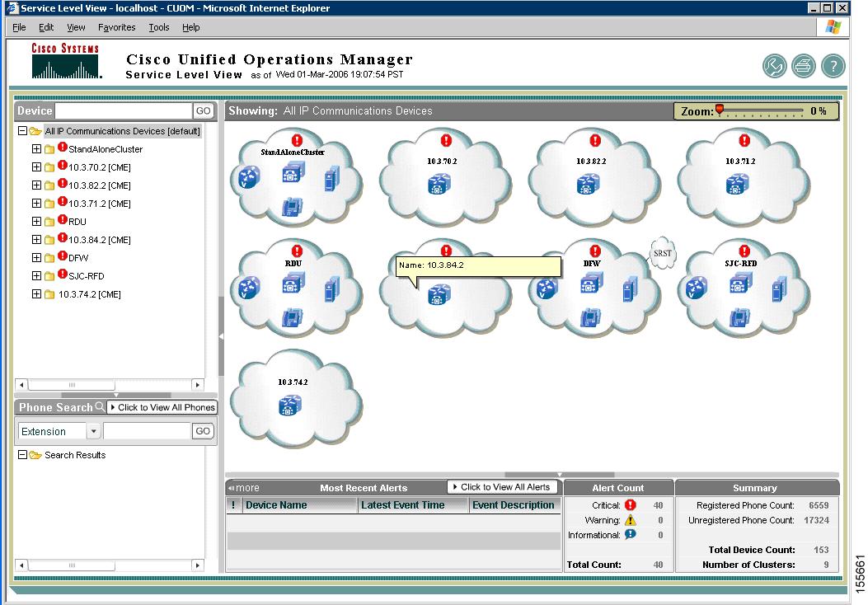This screenshot has width=868, height=605.
Task: Click critical alert icon on StandAloneCluster cloud
Action: 298,140
